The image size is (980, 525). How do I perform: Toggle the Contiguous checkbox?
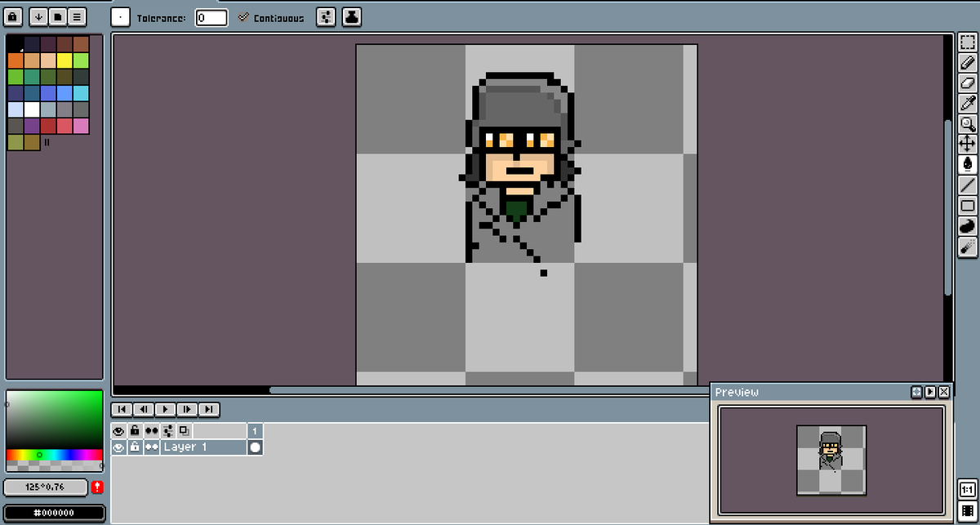click(x=271, y=17)
